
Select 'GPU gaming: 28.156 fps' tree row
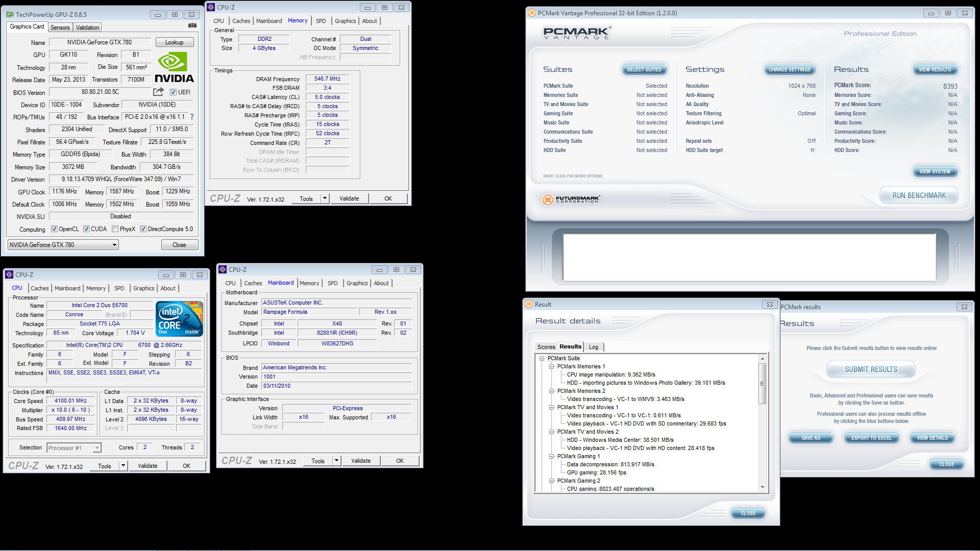(596, 472)
